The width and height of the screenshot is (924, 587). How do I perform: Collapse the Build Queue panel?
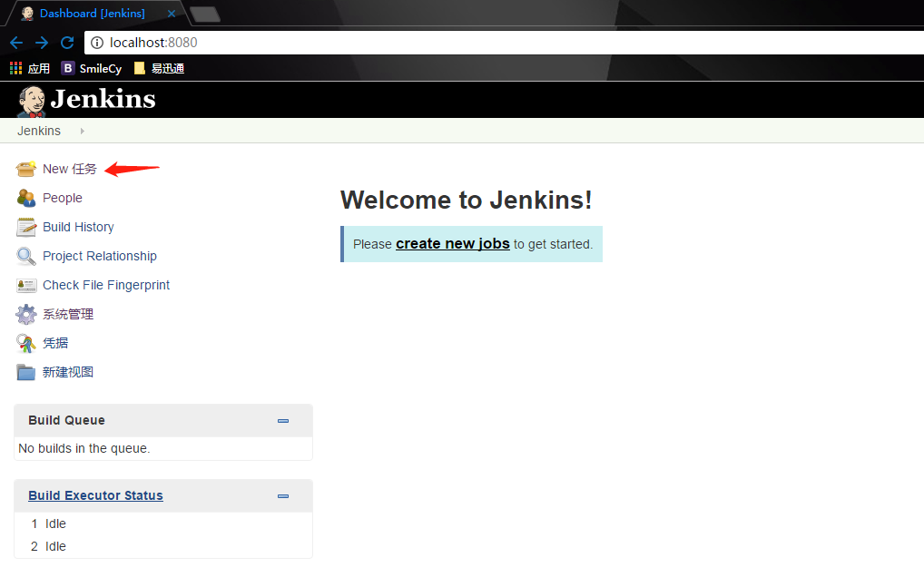coord(283,421)
